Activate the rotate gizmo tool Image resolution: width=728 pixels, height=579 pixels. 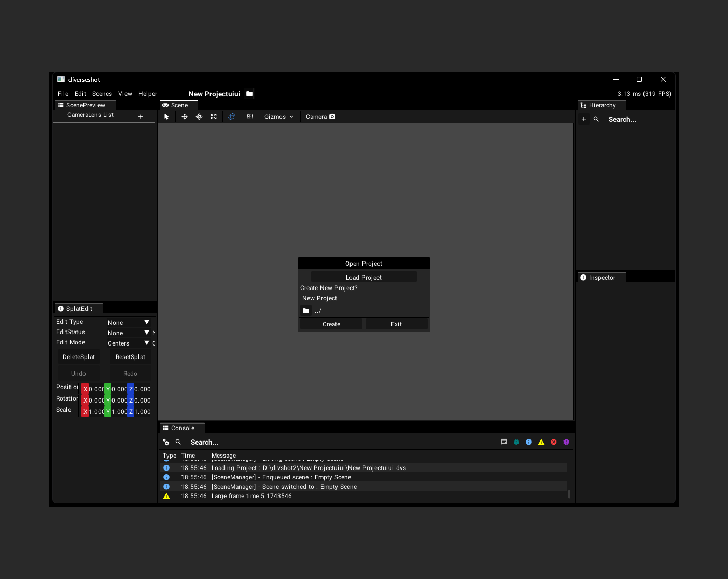(199, 116)
